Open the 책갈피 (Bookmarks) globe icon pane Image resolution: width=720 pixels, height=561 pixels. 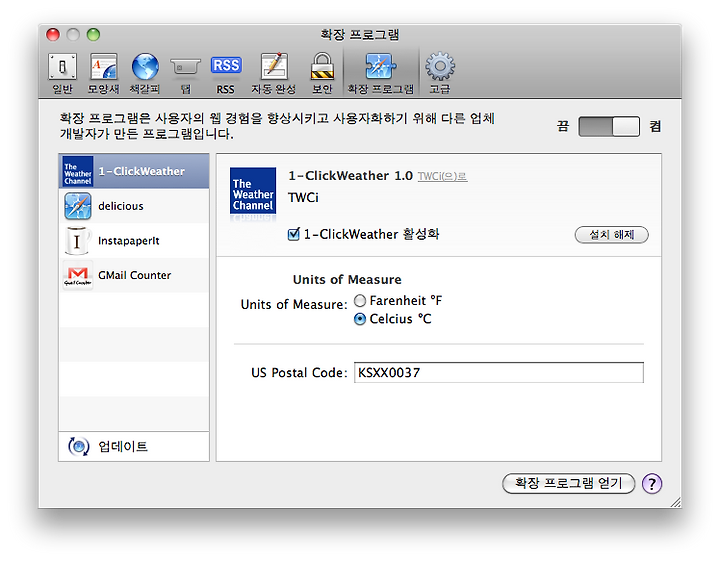(145, 73)
